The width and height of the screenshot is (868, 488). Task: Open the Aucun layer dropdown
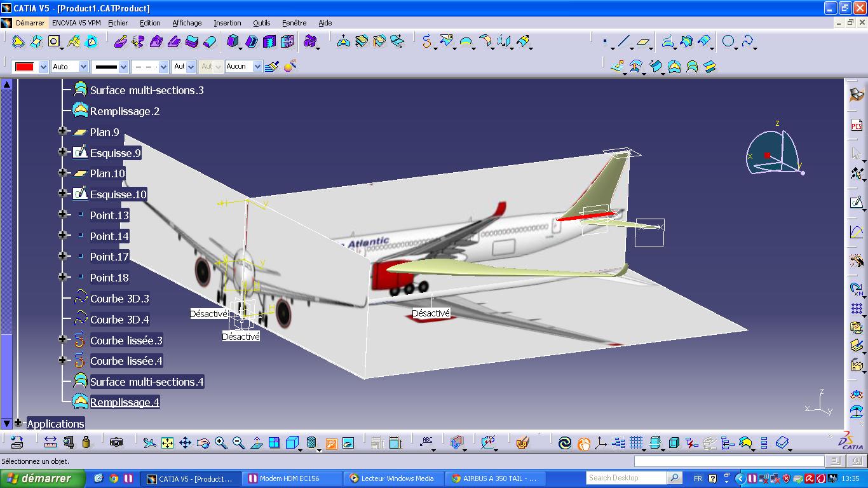[x=257, y=67]
